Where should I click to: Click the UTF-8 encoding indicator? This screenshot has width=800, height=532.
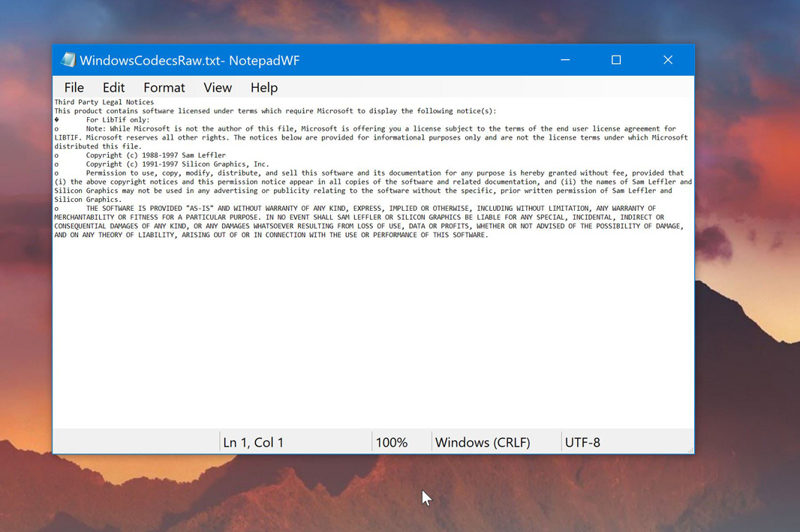[x=582, y=443]
